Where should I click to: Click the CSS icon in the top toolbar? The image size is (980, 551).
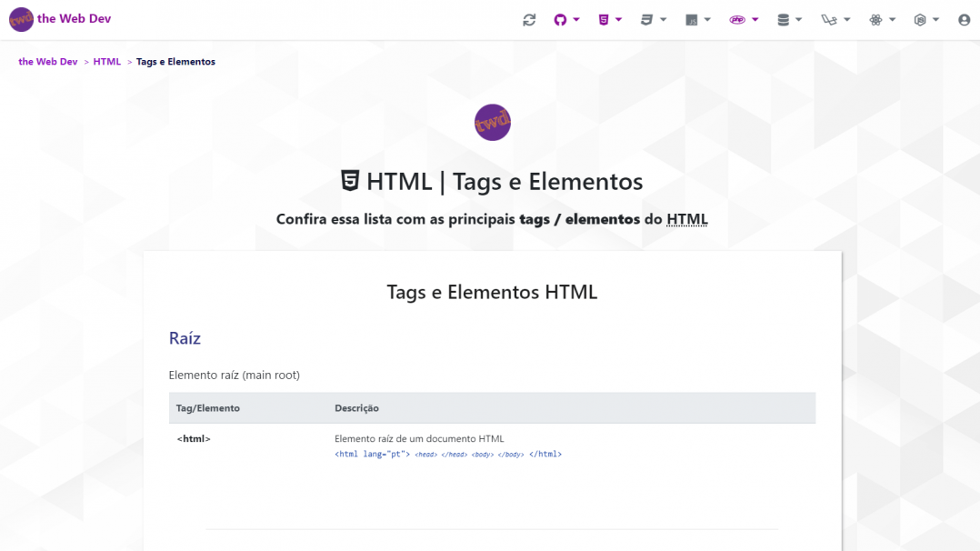[647, 18]
